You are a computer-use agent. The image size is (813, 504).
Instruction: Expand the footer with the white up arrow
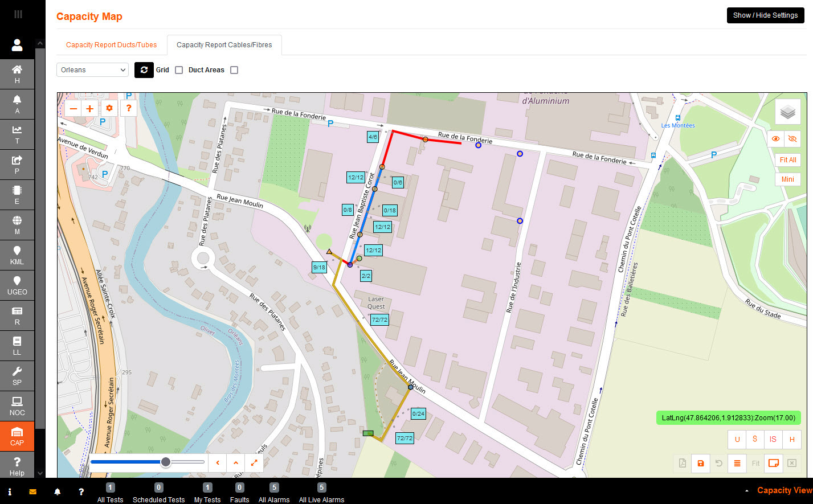(747, 491)
